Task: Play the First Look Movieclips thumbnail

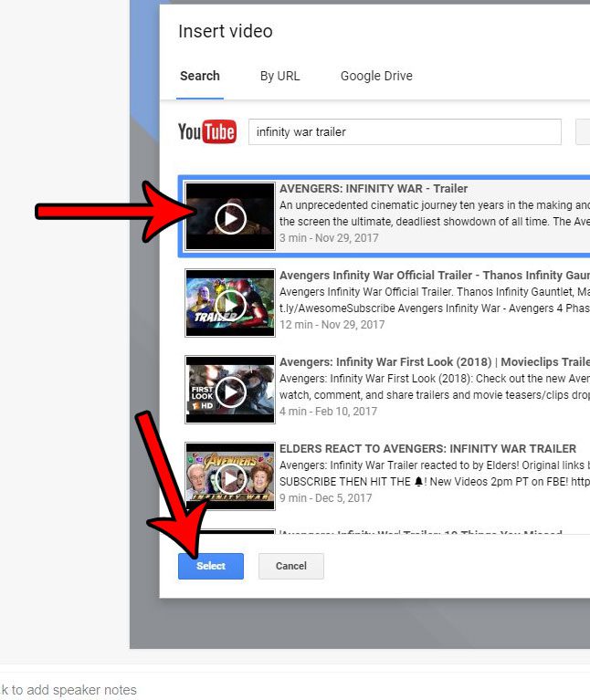Action: 230,390
